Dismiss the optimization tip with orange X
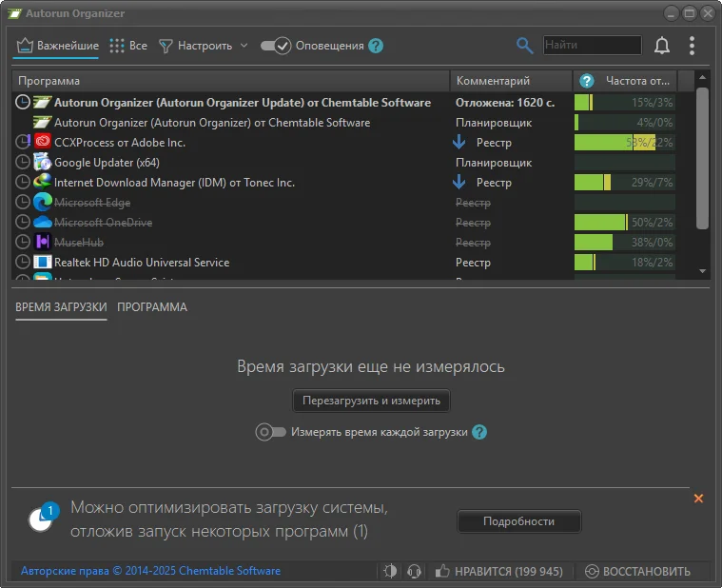 [x=698, y=499]
